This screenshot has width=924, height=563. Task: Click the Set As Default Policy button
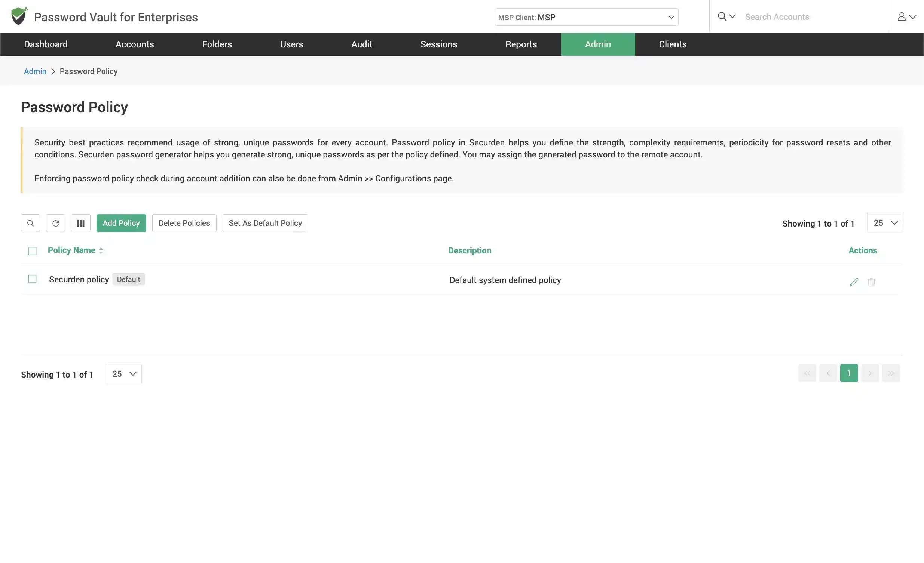click(x=264, y=223)
